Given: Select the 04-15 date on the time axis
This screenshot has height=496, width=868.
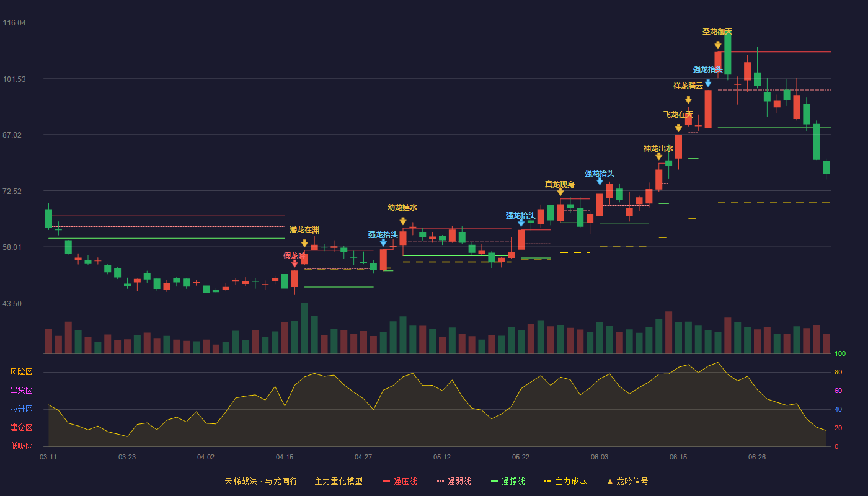Looking at the screenshot, I should coord(285,457).
